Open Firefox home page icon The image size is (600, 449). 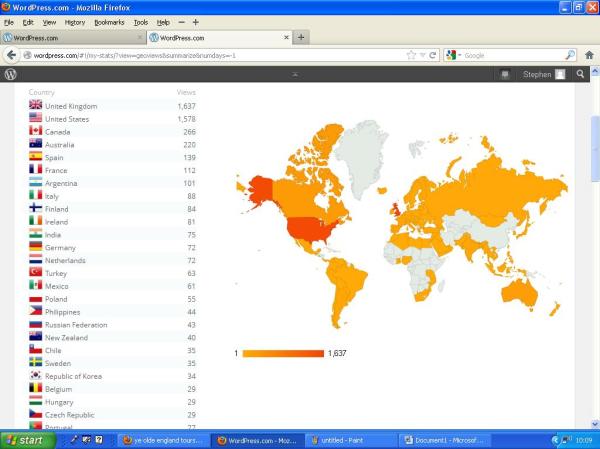[589, 56]
